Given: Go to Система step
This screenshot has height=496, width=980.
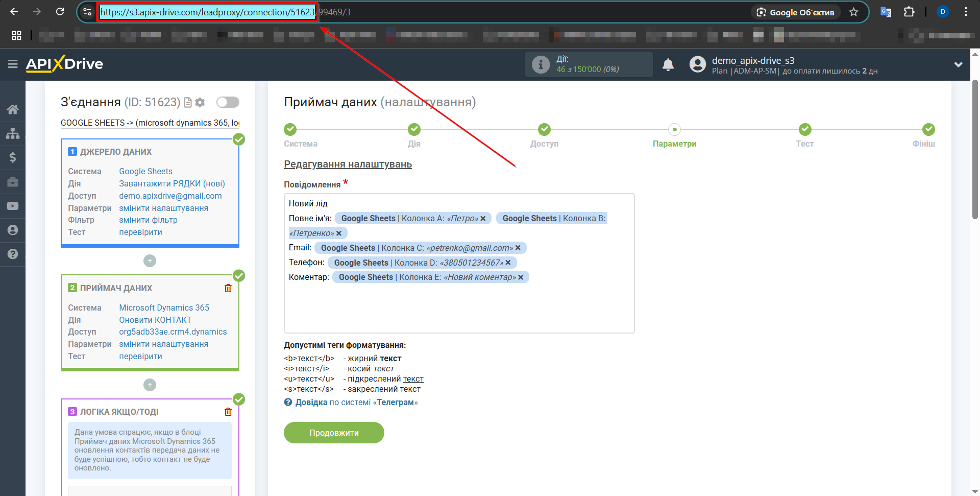Looking at the screenshot, I should point(290,129).
